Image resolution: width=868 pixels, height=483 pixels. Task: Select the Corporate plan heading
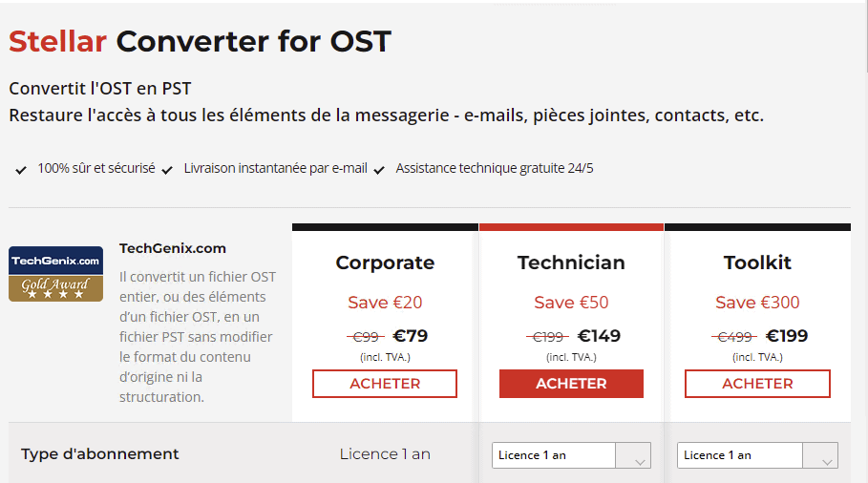point(385,262)
